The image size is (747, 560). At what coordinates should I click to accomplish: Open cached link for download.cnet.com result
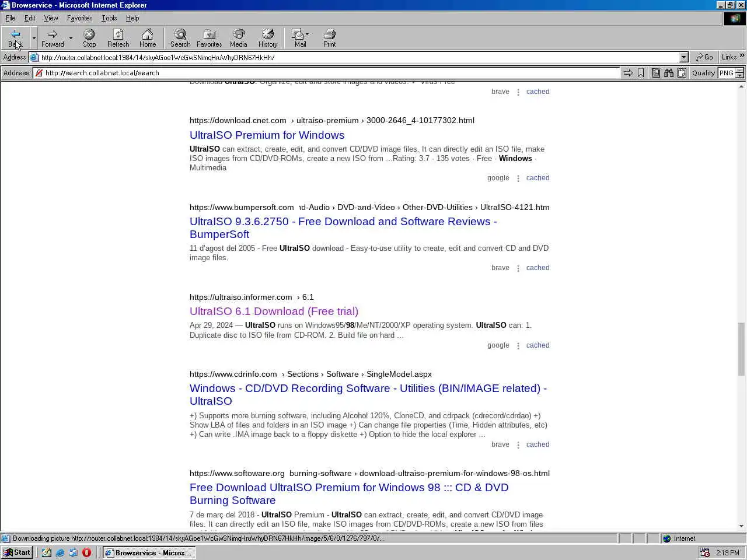coord(537,178)
